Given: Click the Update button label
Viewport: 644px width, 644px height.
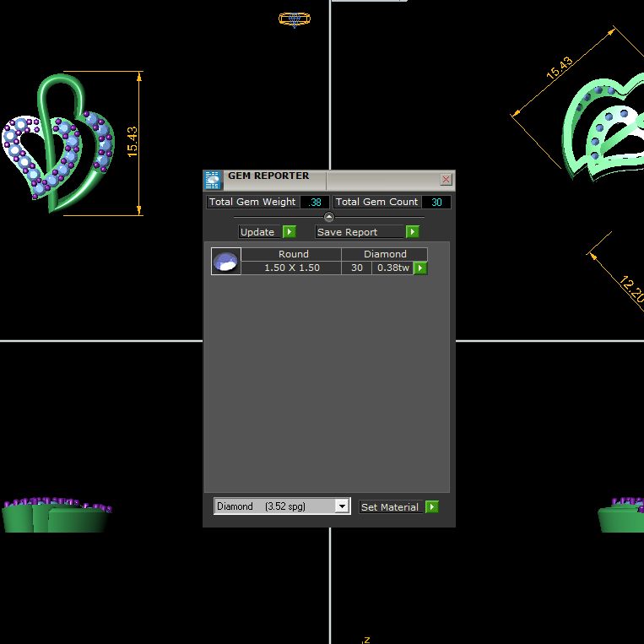Looking at the screenshot, I should [258, 232].
